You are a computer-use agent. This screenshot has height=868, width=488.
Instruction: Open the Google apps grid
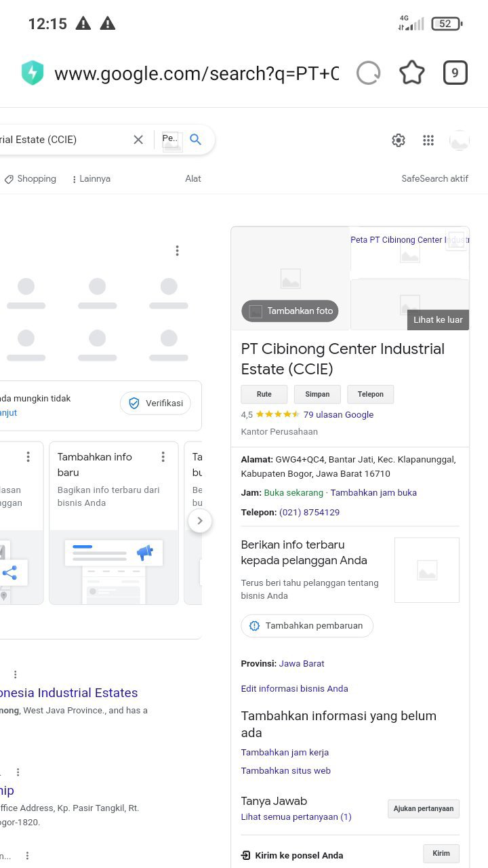(x=428, y=140)
